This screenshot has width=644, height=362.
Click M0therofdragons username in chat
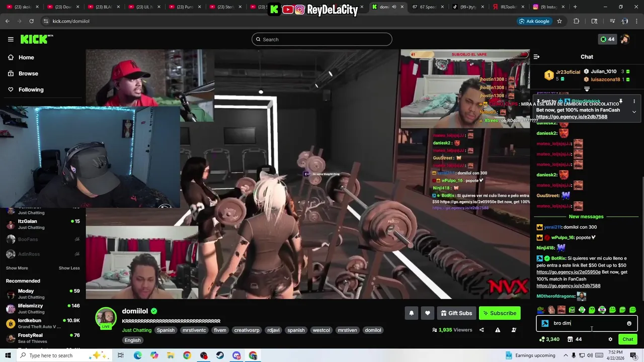555,296
